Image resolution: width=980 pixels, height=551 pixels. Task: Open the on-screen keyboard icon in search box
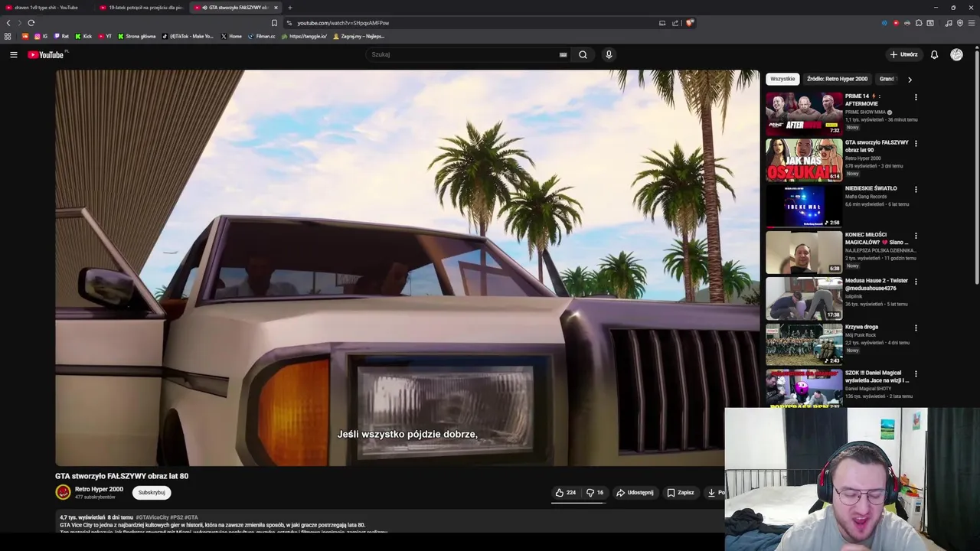[563, 54]
